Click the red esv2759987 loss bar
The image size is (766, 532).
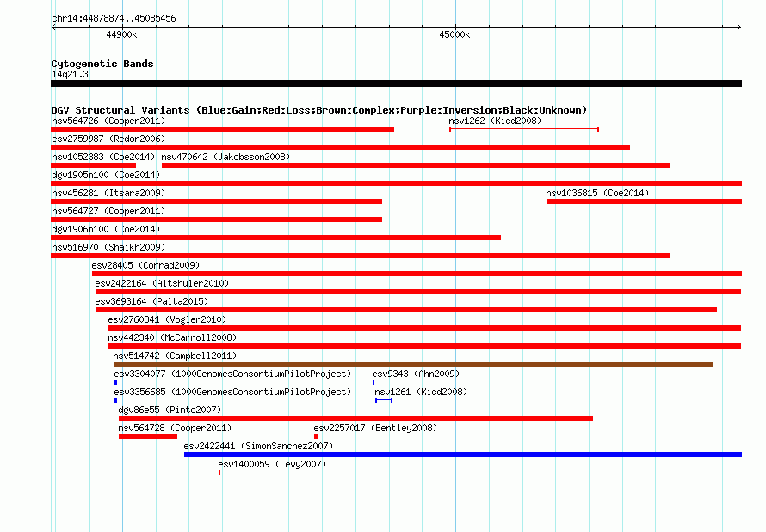[341, 147]
